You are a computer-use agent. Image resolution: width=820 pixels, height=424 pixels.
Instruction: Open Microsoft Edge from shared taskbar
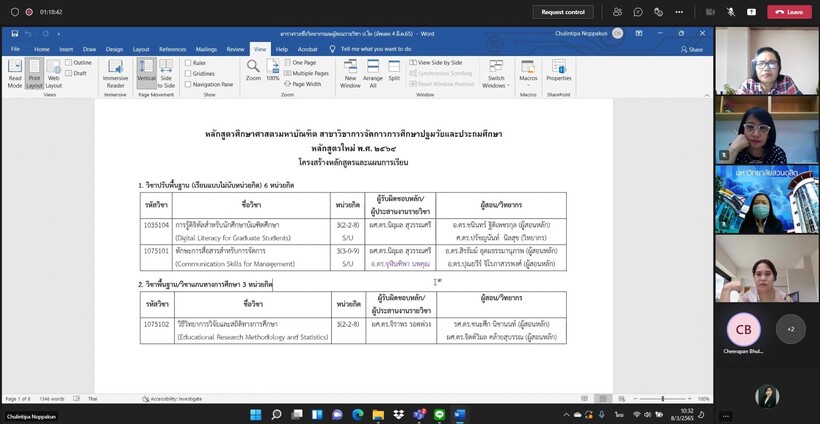(x=358, y=415)
